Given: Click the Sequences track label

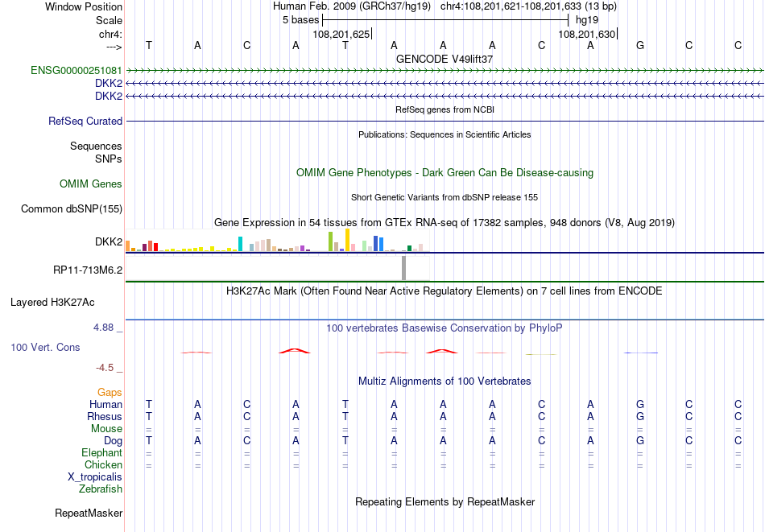Looking at the screenshot, I should tap(96, 146).
